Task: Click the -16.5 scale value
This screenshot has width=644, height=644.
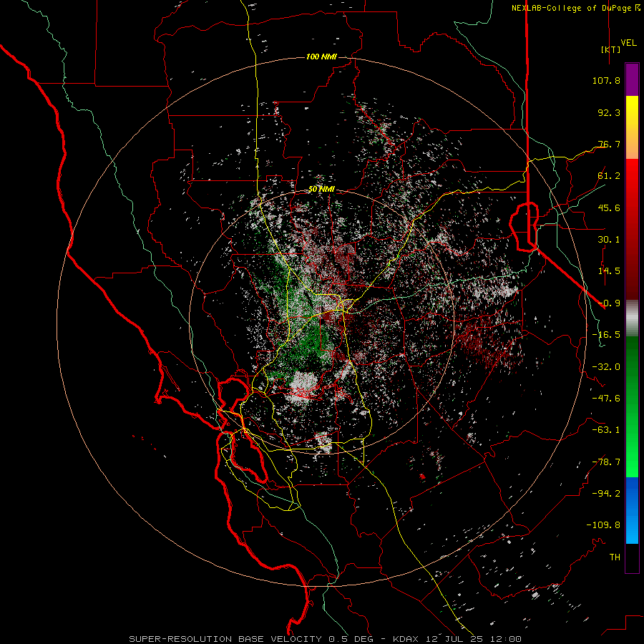Action: coord(606,335)
